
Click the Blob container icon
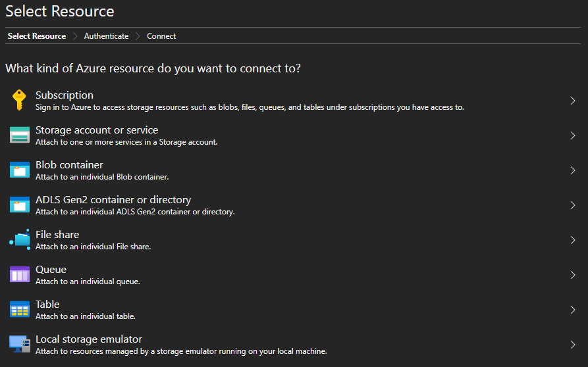pos(20,170)
